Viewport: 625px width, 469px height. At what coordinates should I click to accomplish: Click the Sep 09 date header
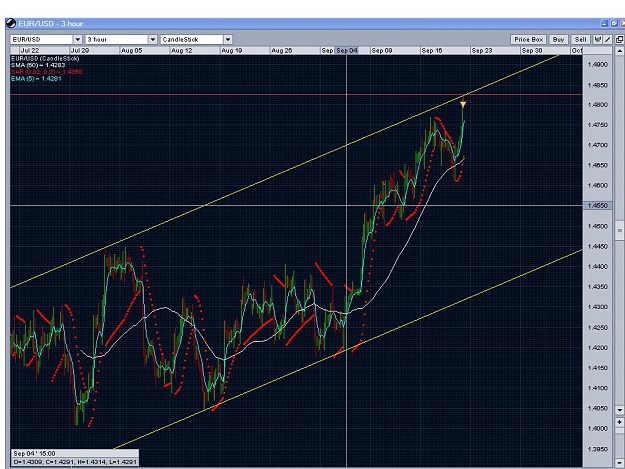pos(382,51)
